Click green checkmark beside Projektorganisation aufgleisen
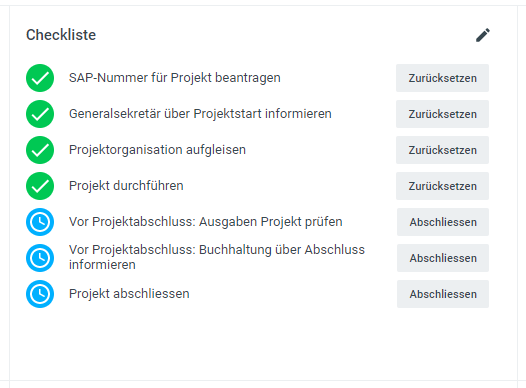The height and width of the screenshot is (388, 526). [x=40, y=150]
